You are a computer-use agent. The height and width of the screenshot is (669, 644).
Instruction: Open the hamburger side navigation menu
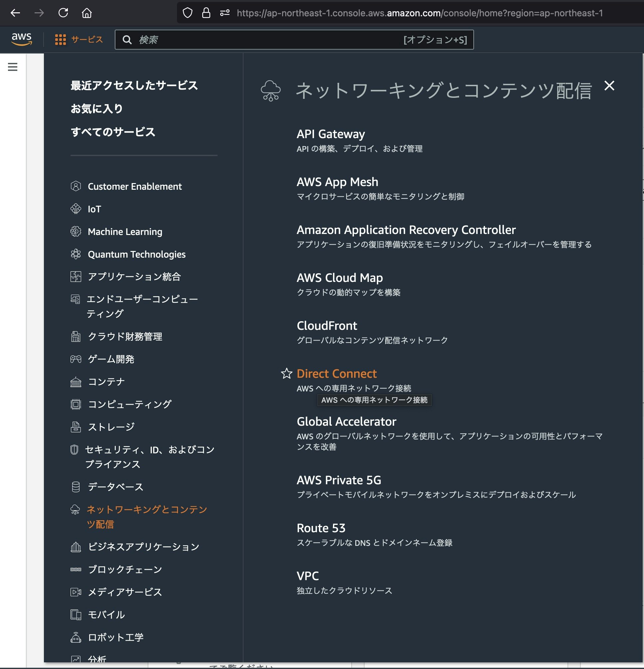click(x=13, y=67)
